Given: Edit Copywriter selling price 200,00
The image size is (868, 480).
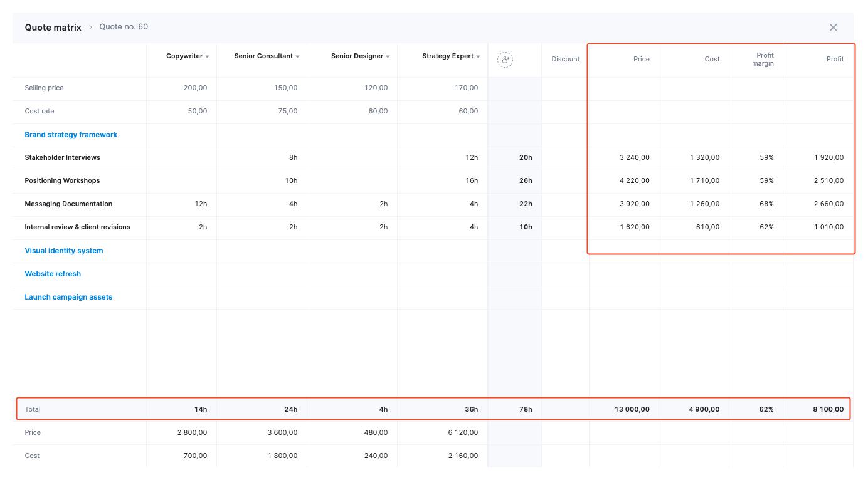Looking at the screenshot, I should pos(195,88).
